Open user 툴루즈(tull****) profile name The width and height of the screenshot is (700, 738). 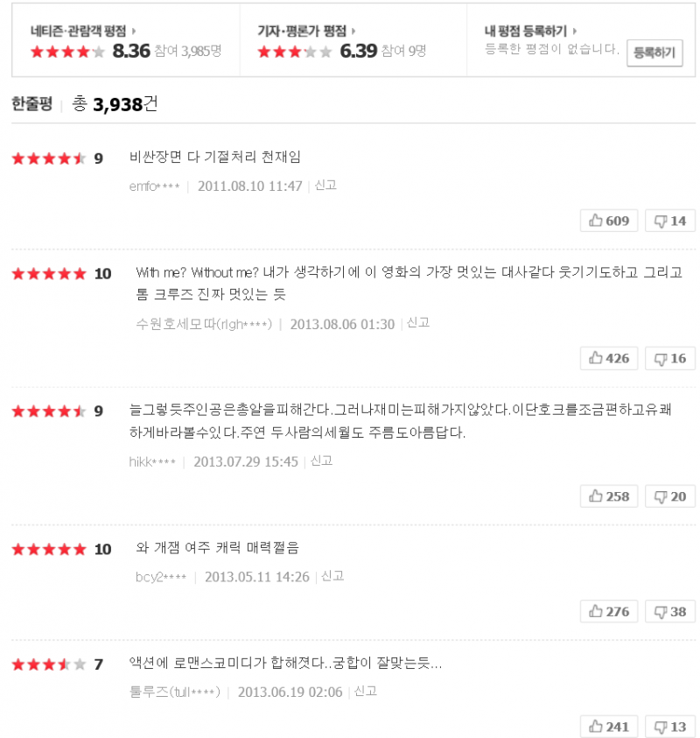click(x=174, y=692)
